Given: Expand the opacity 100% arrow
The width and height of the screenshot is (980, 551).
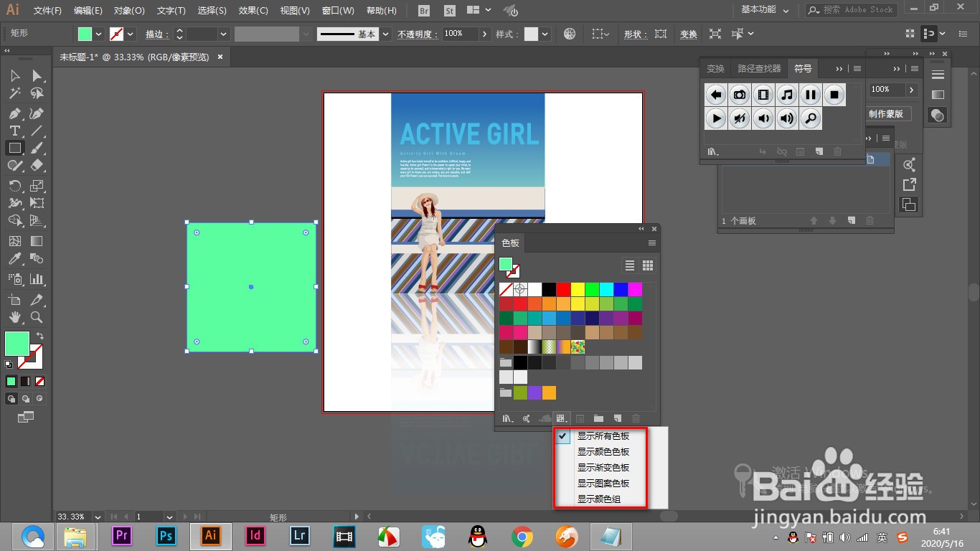Looking at the screenshot, I should tap(486, 34).
